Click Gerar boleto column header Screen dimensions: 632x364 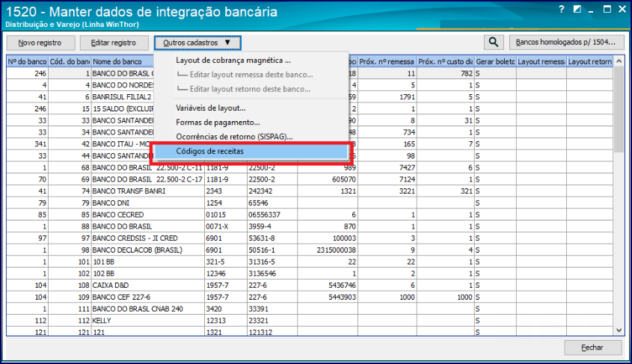pos(495,61)
